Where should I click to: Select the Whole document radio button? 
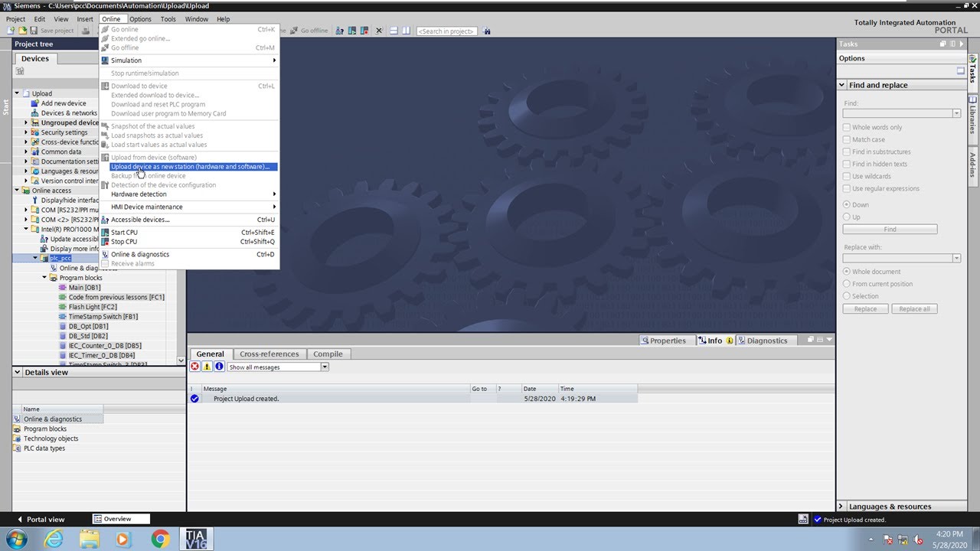click(x=847, y=272)
